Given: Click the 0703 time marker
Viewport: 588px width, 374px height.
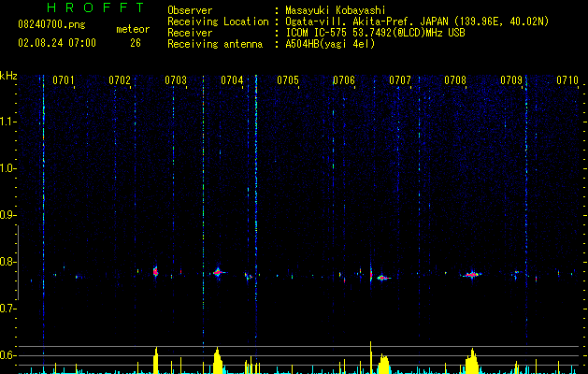Looking at the screenshot, I should coord(176,80).
